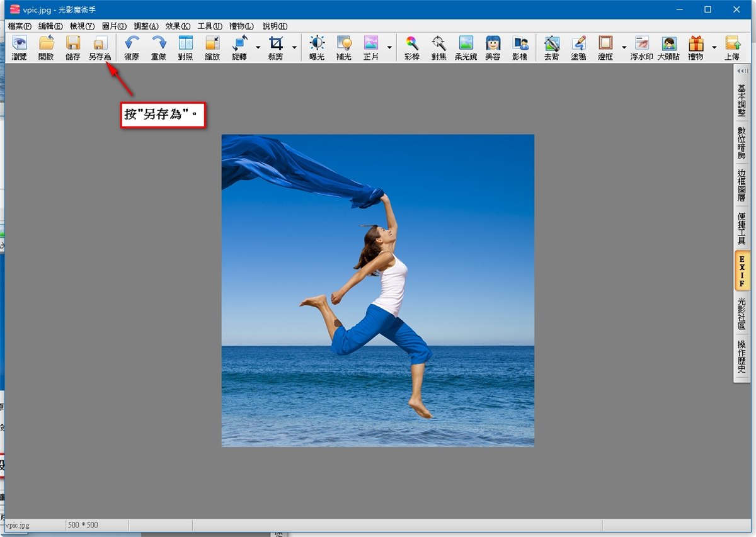
Task: Redo using the 重做 icon
Action: point(159,47)
